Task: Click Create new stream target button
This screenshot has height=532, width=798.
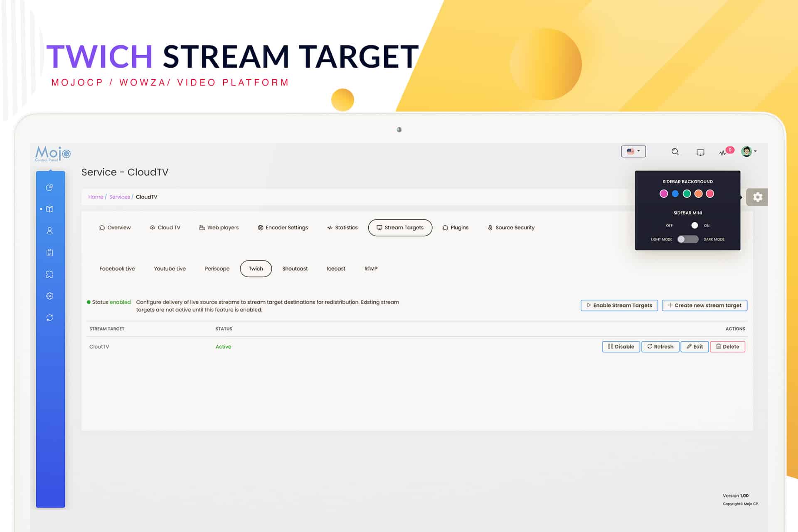Action: tap(704, 305)
